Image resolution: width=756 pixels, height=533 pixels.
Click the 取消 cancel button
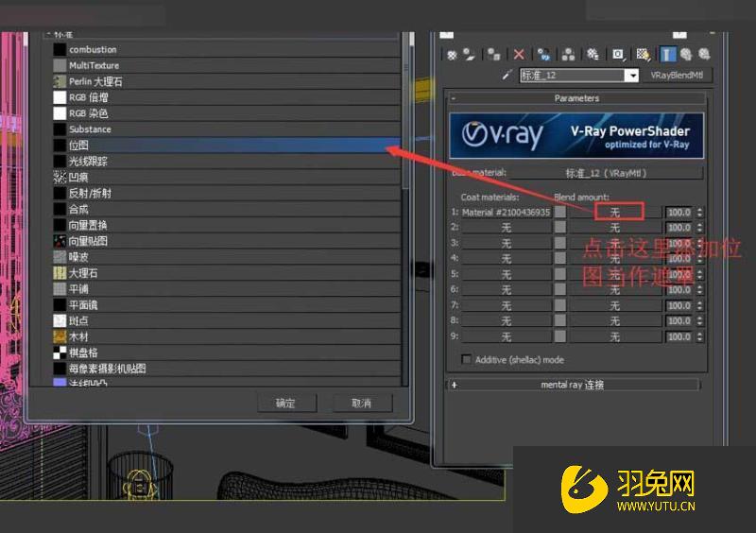(362, 403)
